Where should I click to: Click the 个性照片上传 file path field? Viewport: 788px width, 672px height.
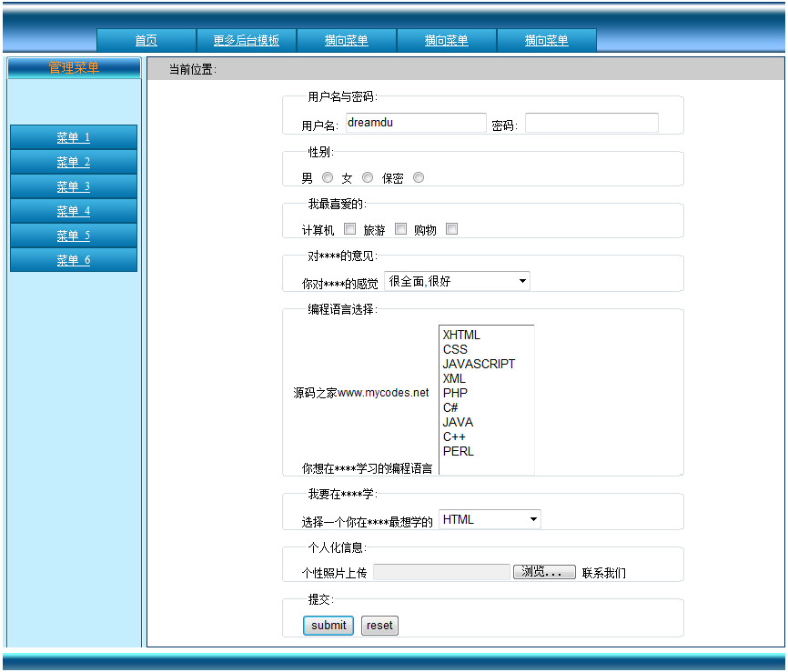[x=441, y=572]
